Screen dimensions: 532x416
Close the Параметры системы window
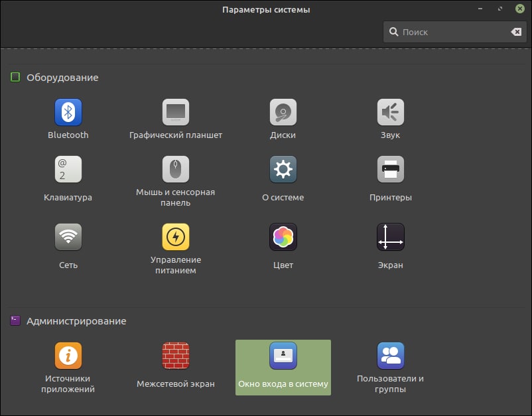(520, 9)
